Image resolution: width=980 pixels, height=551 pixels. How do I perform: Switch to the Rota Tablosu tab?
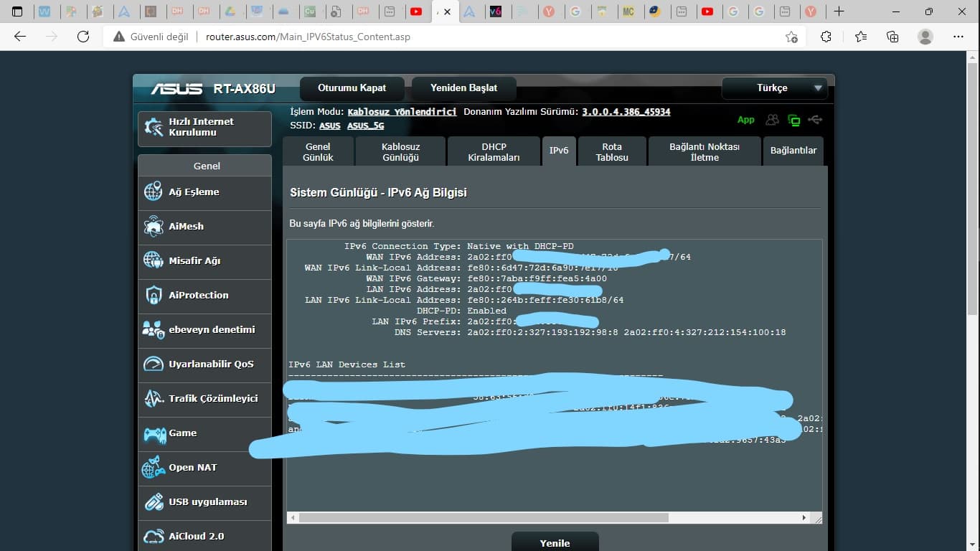point(612,151)
